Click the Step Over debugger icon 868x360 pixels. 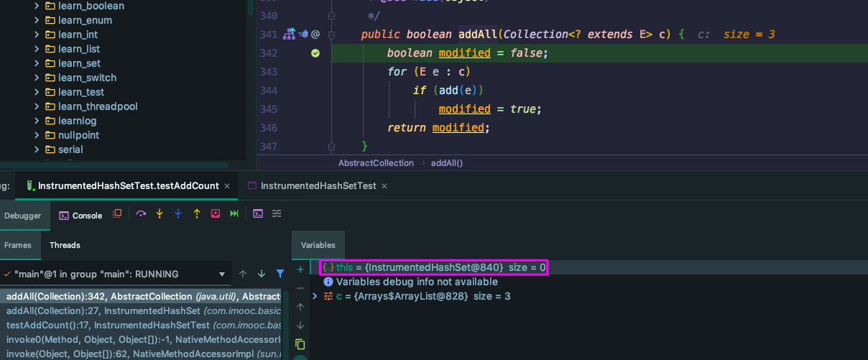(x=141, y=214)
